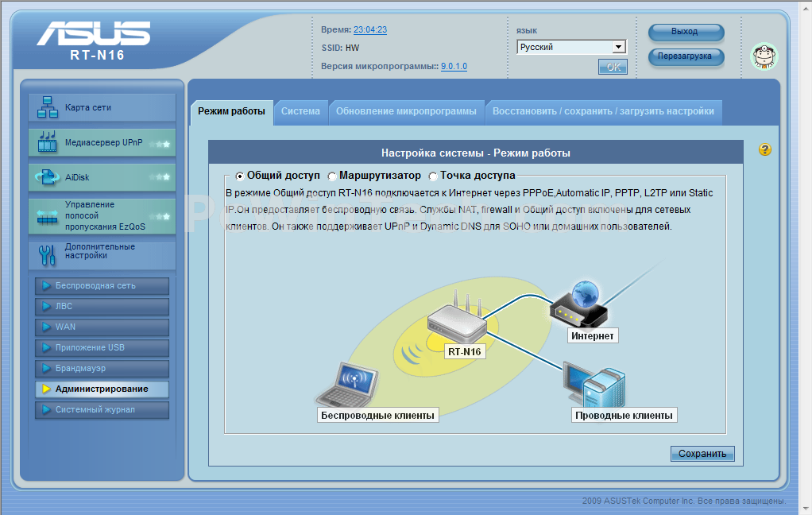Open the Network Map icon
The width and height of the screenshot is (812, 515).
[47, 107]
